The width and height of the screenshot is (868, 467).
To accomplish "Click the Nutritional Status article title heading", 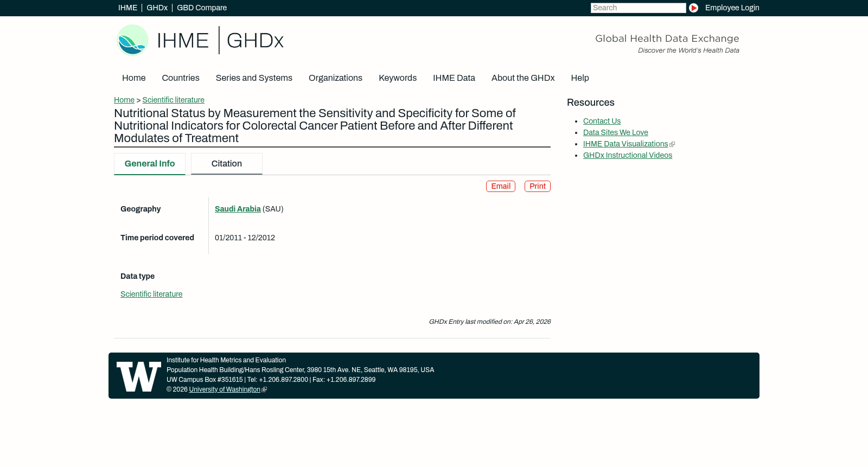I will [x=315, y=126].
